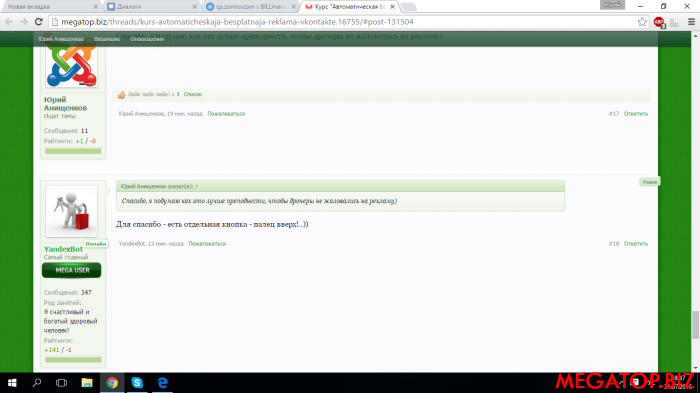Reload the page with refresh icon
The width and height of the screenshot is (700, 393).
pyautogui.click(x=39, y=22)
